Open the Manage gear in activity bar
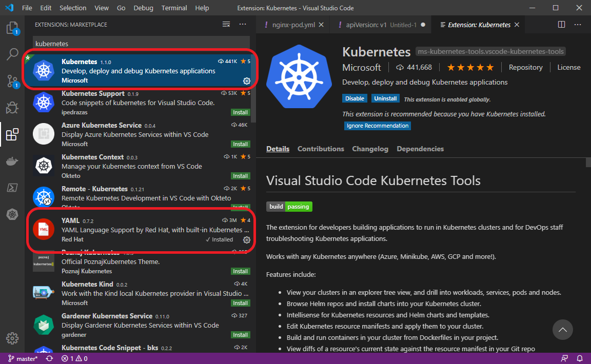591x364 pixels. 12,338
